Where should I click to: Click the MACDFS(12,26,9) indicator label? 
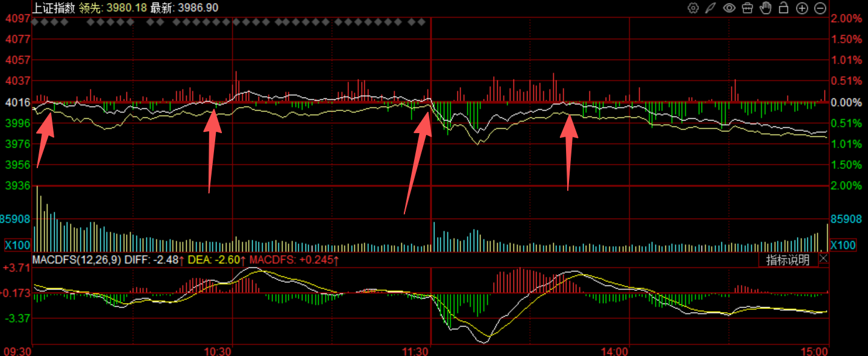coord(78,260)
